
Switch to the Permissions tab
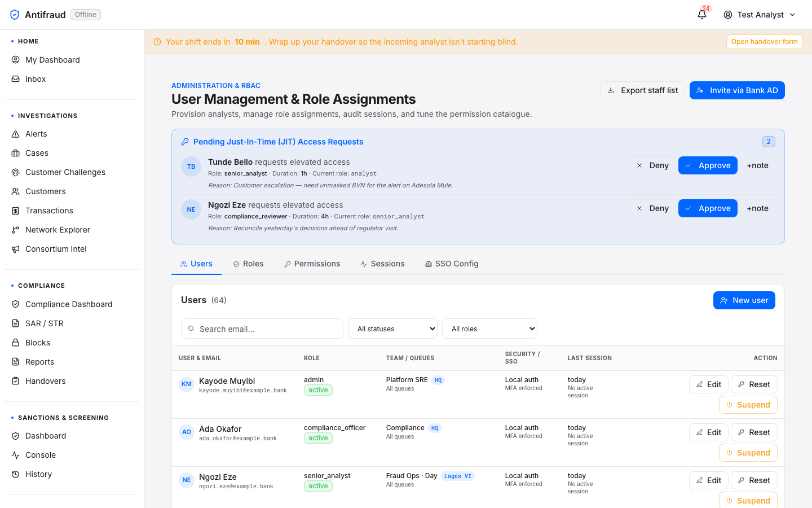pos(312,264)
